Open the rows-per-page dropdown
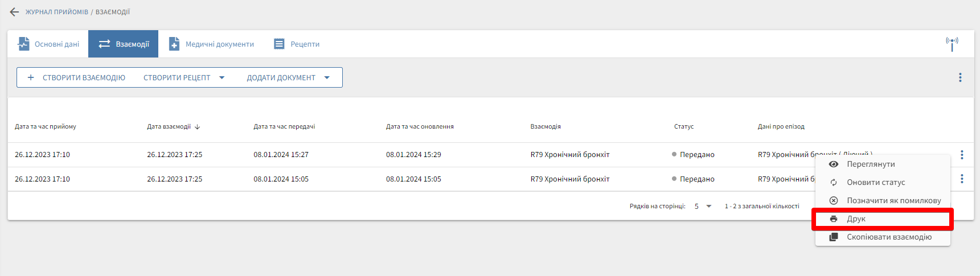Image resolution: width=980 pixels, height=276 pixels. click(x=703, y=206)
